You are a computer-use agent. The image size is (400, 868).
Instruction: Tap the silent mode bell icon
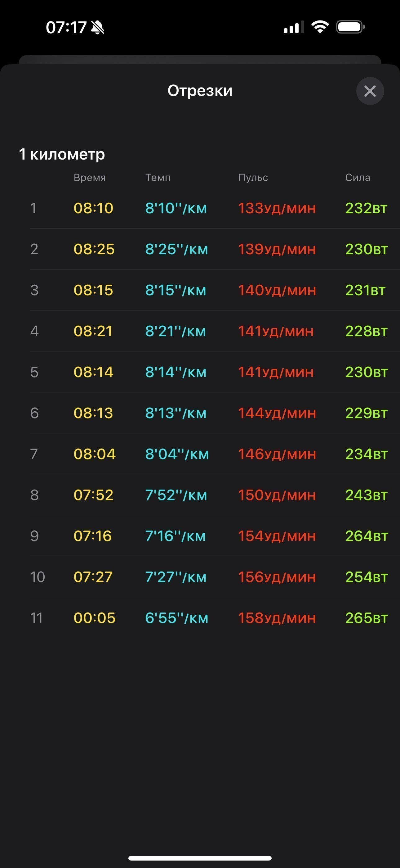[x=98, y=27]
